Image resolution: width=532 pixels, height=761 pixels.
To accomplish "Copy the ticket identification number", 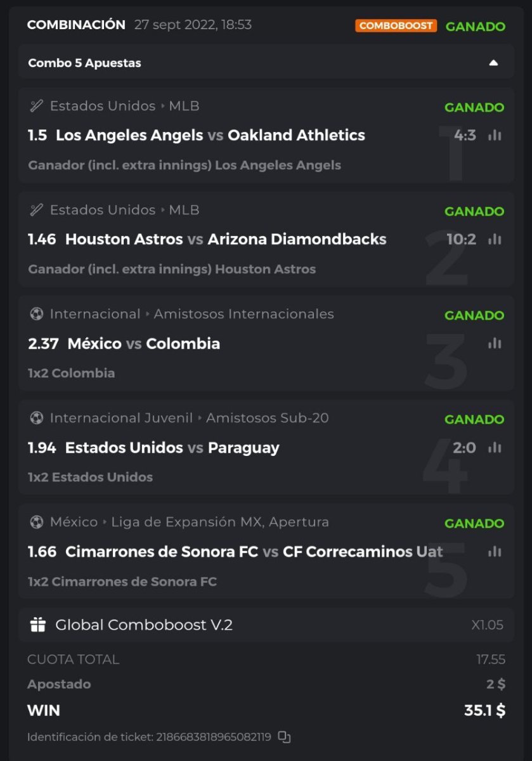I will (285, 737).
